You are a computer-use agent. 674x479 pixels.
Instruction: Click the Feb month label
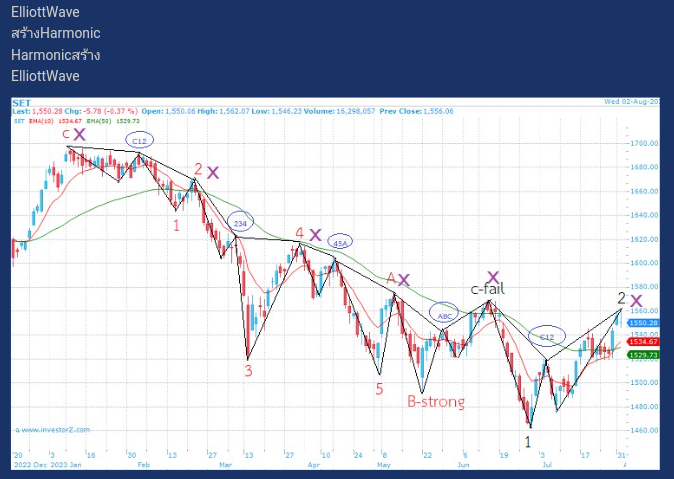pos(144,465)
